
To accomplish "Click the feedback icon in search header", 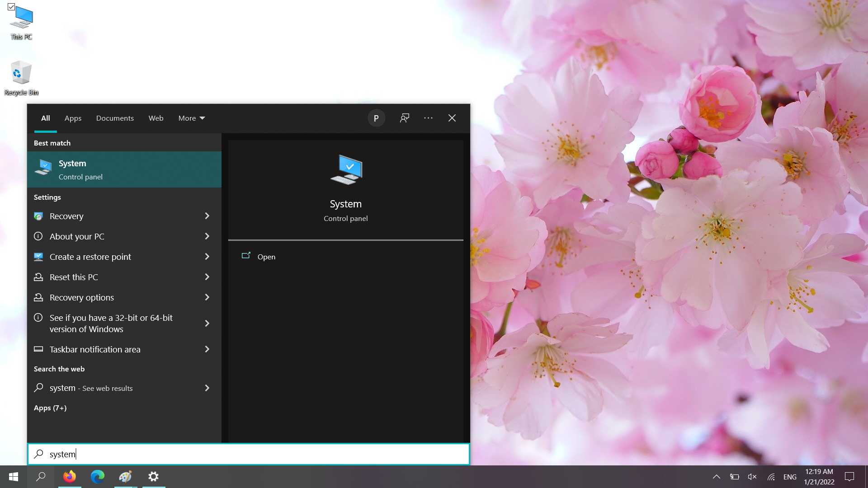I will [x=405, y=118].
